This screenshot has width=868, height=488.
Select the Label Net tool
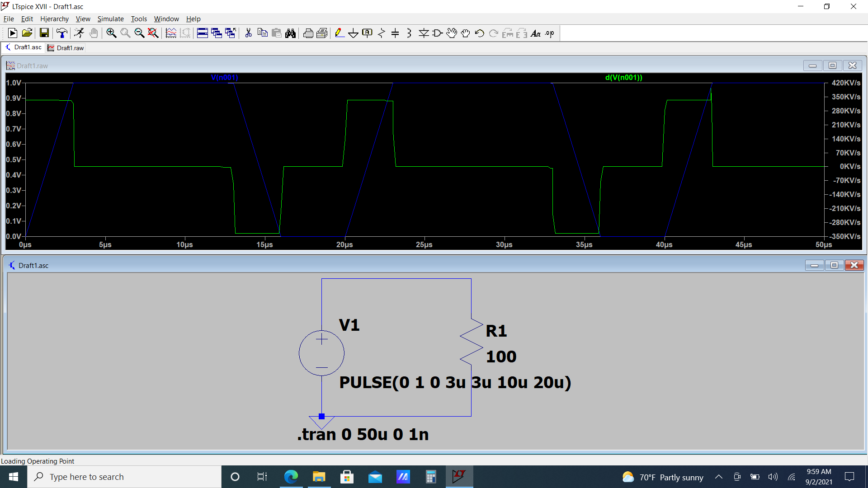368,33
